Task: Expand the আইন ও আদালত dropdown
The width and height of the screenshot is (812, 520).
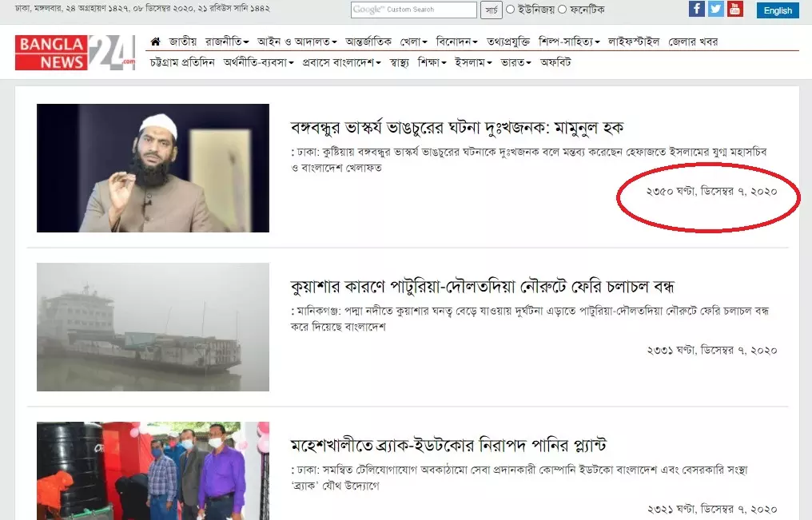Action: click(x=297, y=42)
